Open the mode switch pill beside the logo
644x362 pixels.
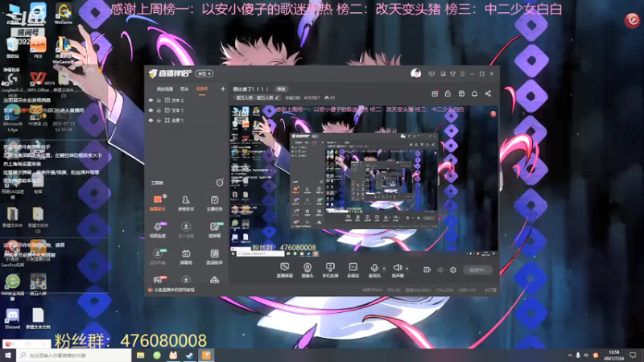[x=204, y=73]
